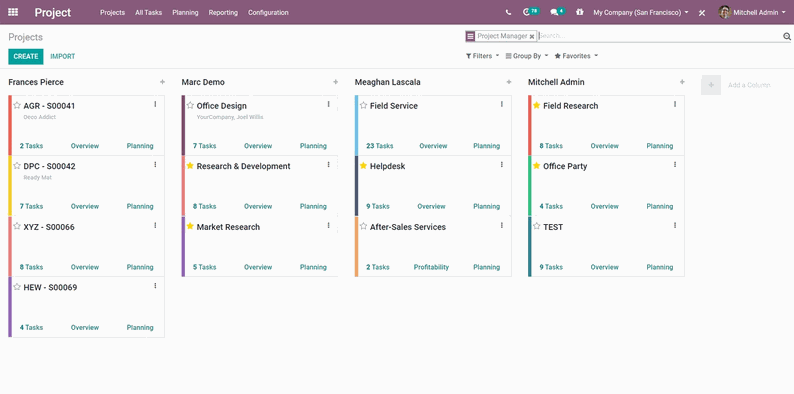Open 8 Tasks of Research & Development
This screenshot has height=394, width=794.
205,206
